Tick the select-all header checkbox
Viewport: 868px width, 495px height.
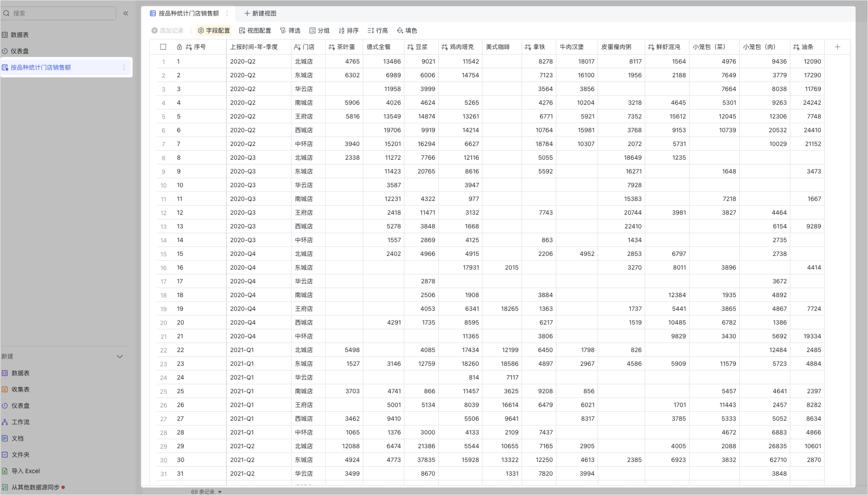pos(163,47)
